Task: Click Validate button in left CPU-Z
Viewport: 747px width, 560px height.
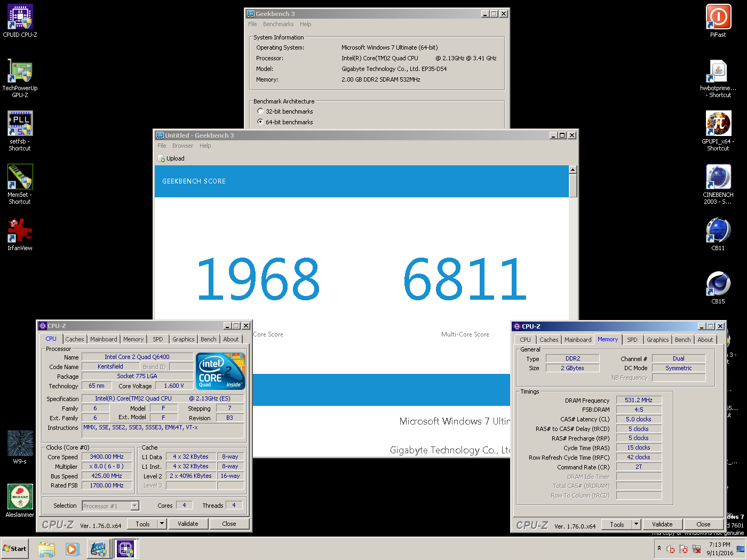Action: coord(188,524)
